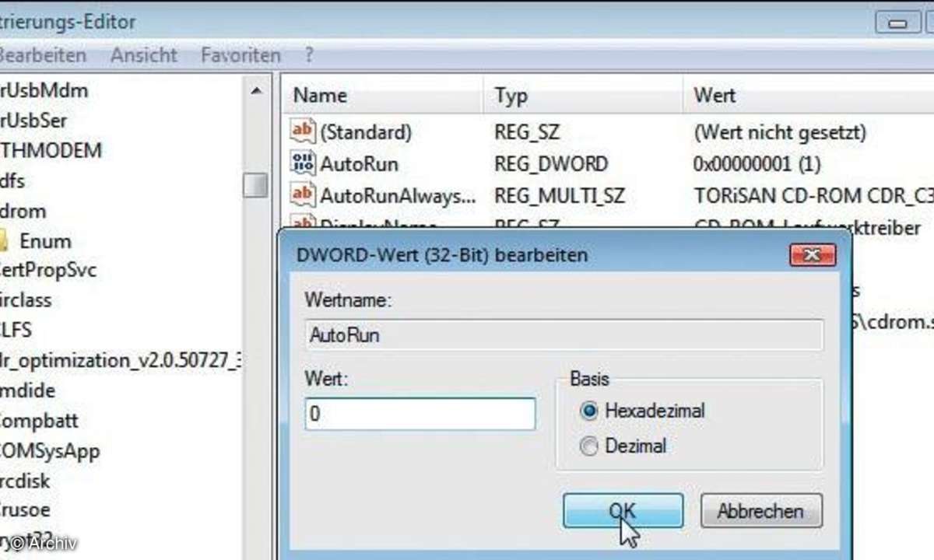Click the (Standard) string value icon
934x560 pixels.
coord(302,131)
